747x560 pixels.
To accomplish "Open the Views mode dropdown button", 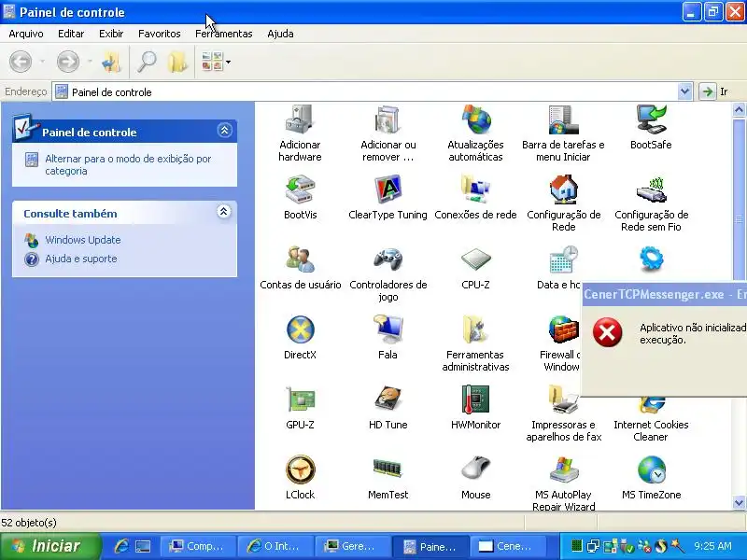I will 216,62.
